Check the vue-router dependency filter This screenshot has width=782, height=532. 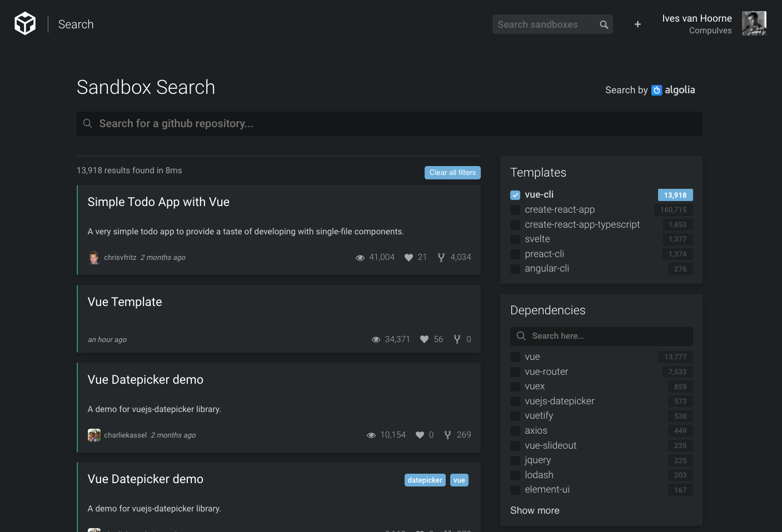point(515,372)
